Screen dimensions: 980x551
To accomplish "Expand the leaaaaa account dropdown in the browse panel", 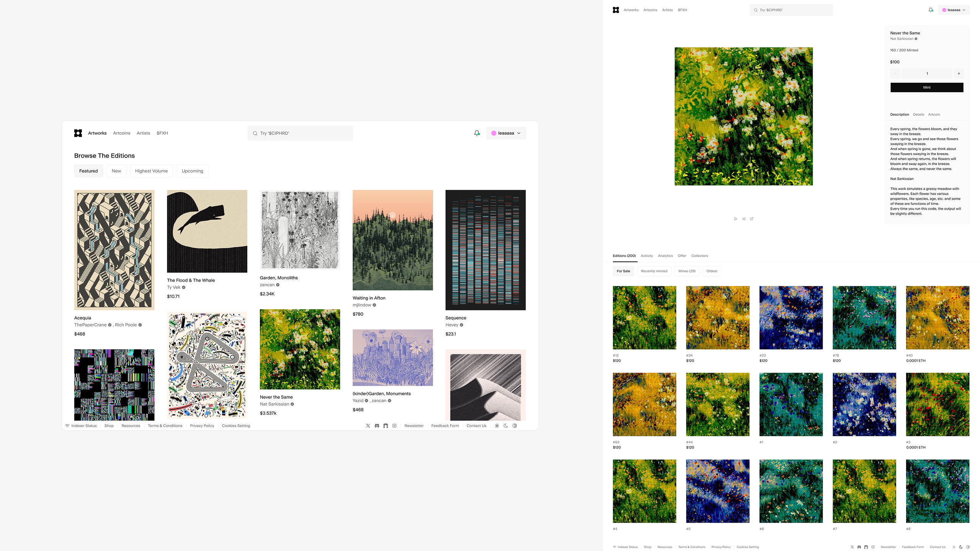I will click(x=506, y=133).
